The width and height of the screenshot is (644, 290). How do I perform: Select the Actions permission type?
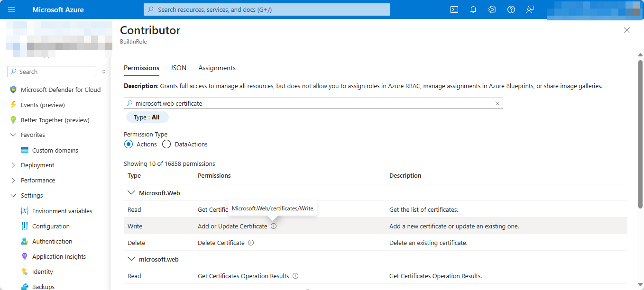point(128,144)
